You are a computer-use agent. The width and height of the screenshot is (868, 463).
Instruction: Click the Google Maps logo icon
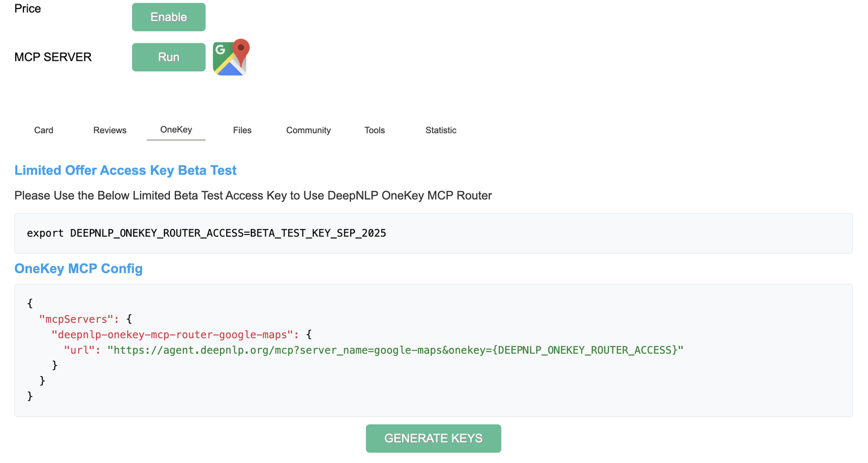click(231, 57)
